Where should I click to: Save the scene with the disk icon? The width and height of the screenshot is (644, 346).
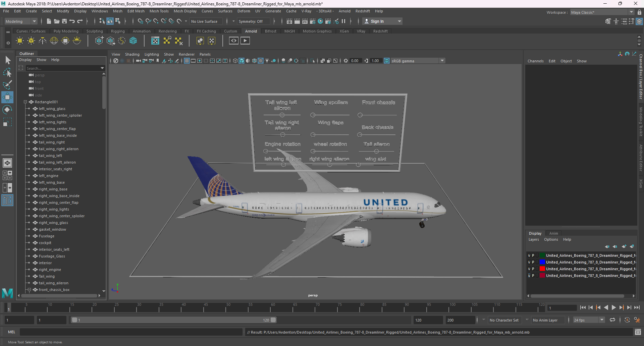pos(64,21)
